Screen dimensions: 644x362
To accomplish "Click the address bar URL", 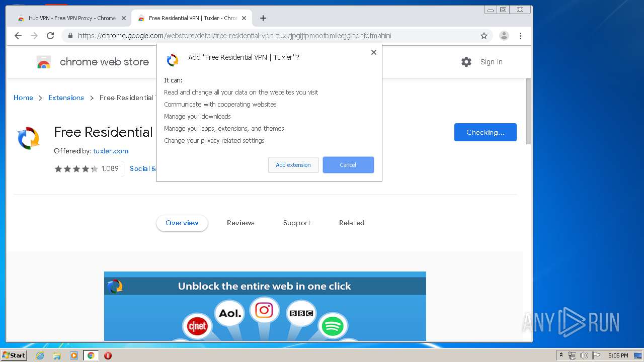I will click(234, 36).
